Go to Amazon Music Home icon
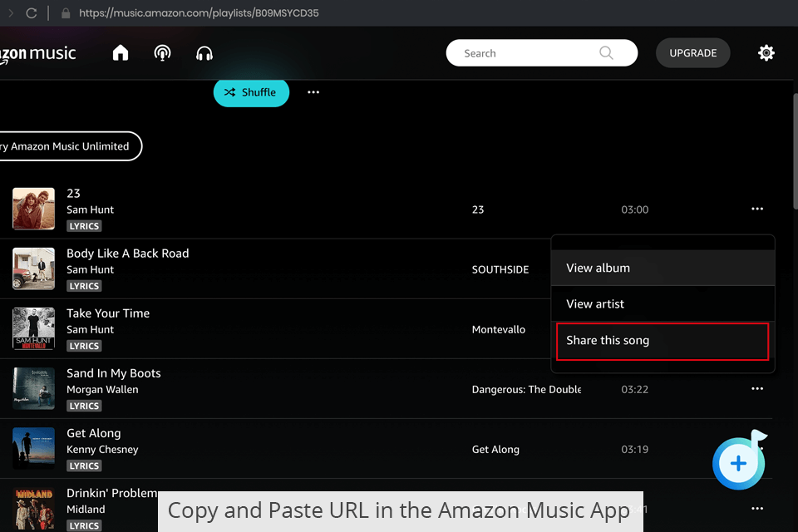Viewport: 798px width, 532px height. (x=121, y=53)
